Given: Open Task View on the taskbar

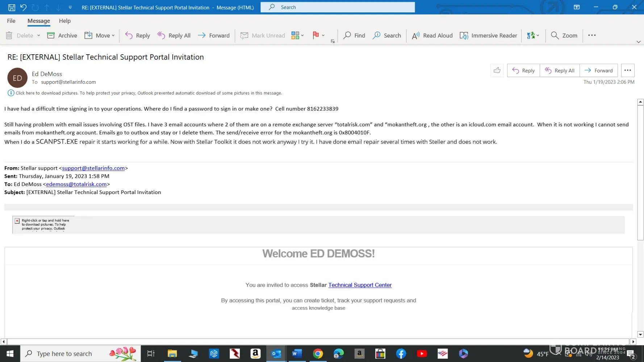Looking at the screenshot, I should 151,354.
